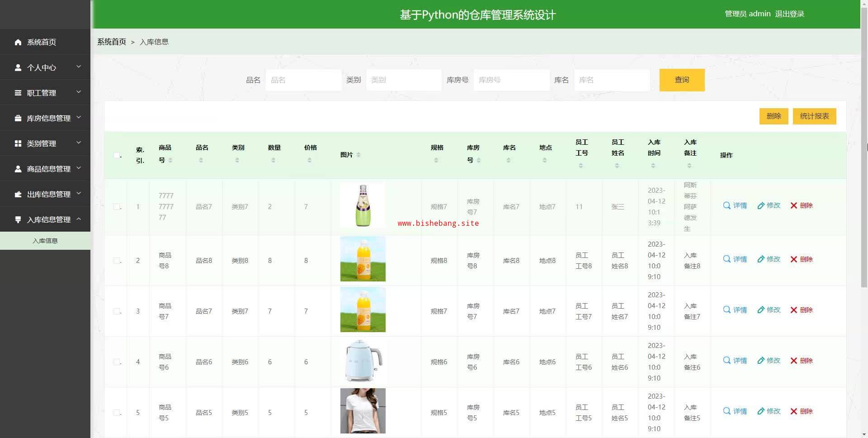The width and height of the screenshot is (868, 438).
Task: Open the 入库信息 submenu item
Action: (x=45, y=241)
